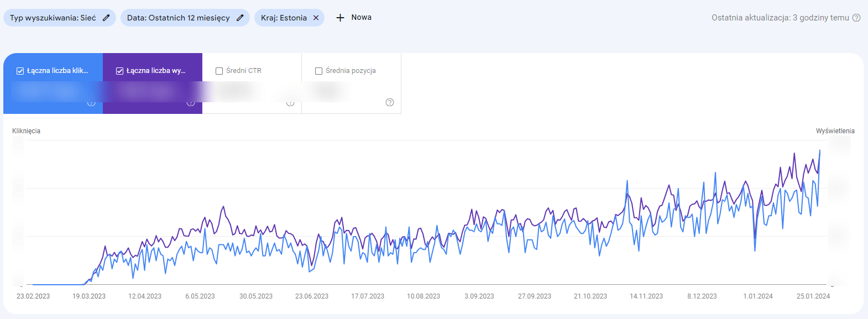Enable the Średnia pozycja checkbox
This screenshot has height=319, width=868.
tap(318, 71)
